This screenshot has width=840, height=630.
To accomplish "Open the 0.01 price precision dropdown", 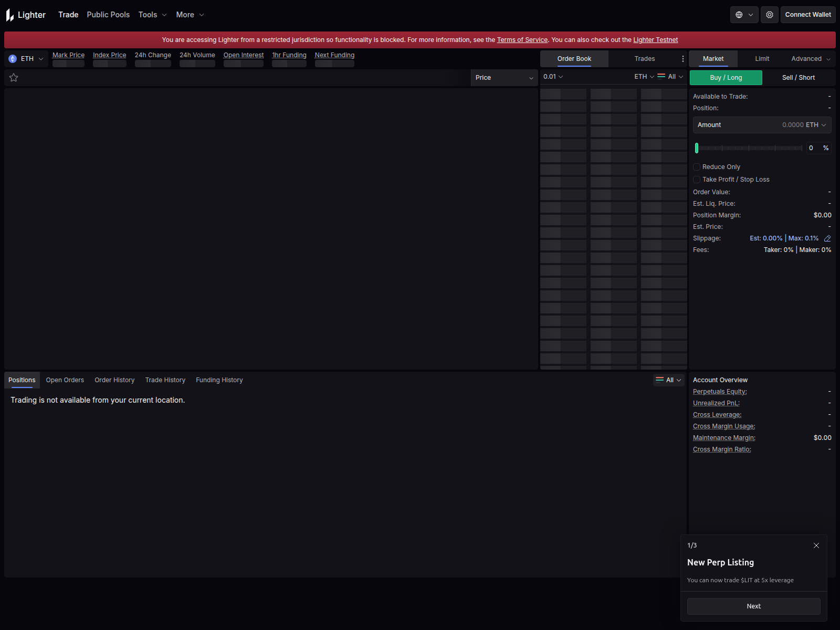I will coord(553,76).
